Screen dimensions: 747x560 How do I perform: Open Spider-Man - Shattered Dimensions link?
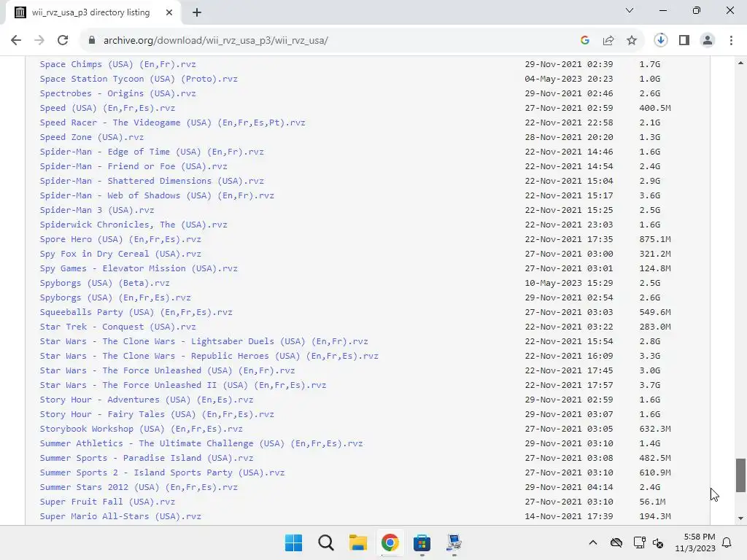152,181
